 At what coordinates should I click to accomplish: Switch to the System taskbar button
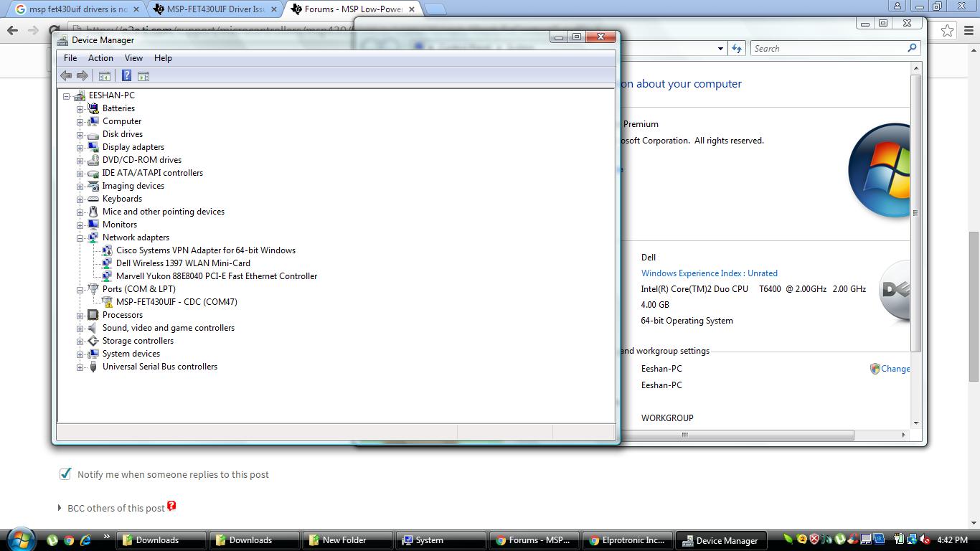[440, 540]
